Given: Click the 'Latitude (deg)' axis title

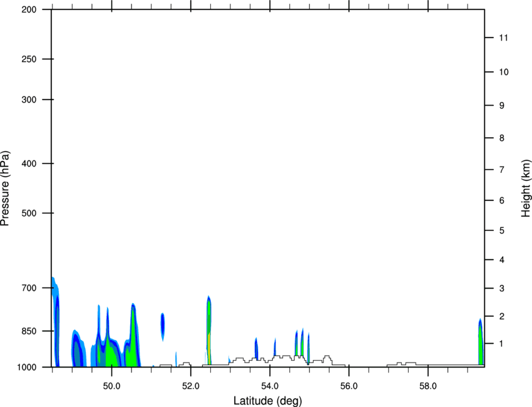Looking at the screenshot, I should coord(267,401).
